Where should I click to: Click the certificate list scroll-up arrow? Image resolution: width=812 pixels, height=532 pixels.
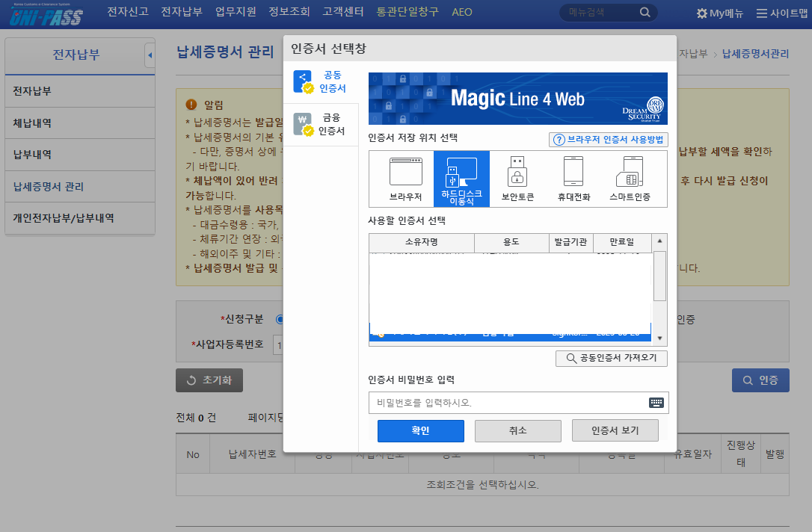point(659,241)
